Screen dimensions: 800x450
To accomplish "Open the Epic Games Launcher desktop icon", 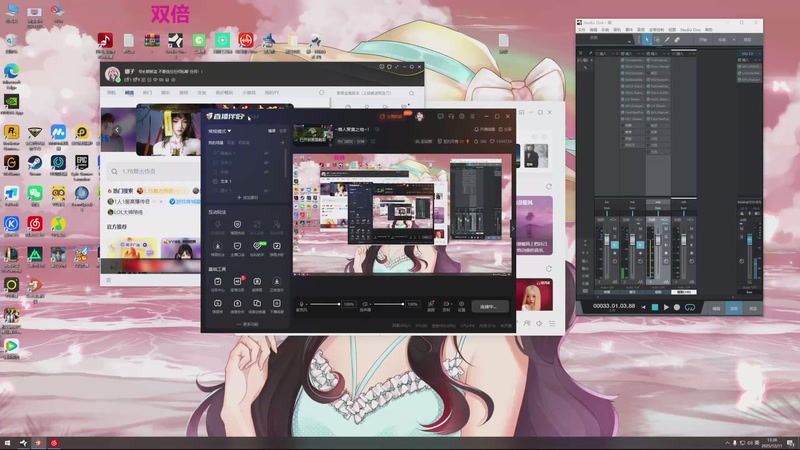I will click(x=82, y=167).
